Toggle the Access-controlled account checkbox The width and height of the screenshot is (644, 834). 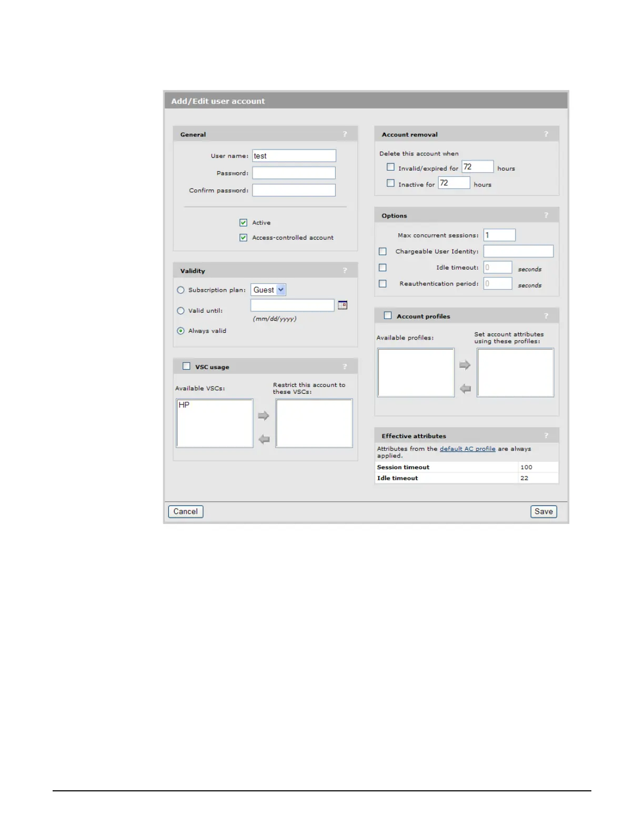click(243, 237)
